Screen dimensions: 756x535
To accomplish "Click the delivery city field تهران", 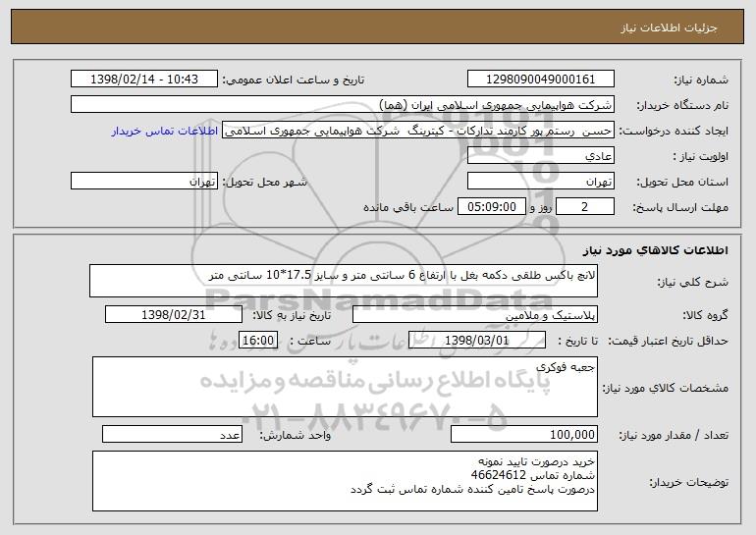I will click(144, 182).
